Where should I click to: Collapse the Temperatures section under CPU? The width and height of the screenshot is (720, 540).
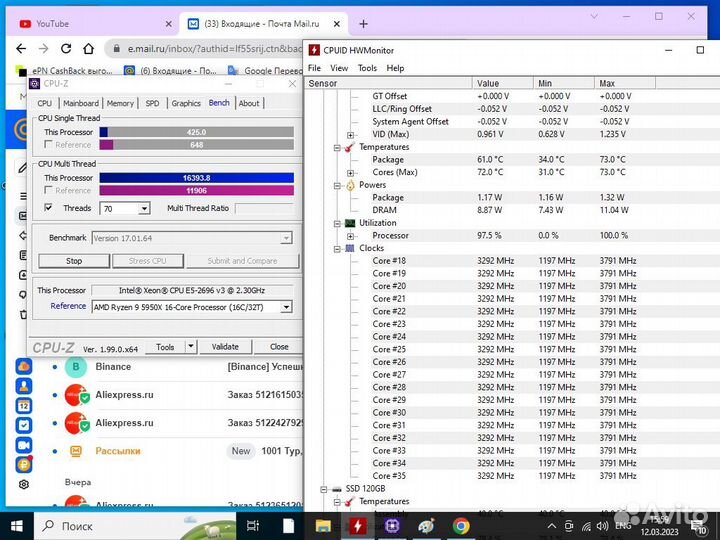pos(337,147)
